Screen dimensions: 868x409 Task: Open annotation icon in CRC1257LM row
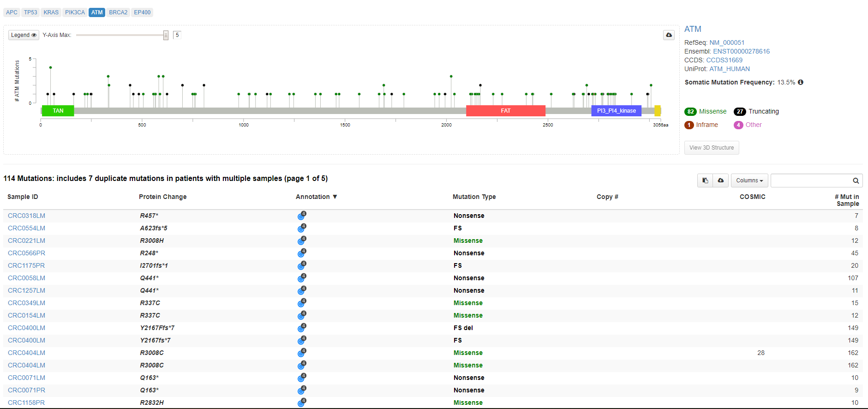(x=302, y=290)
